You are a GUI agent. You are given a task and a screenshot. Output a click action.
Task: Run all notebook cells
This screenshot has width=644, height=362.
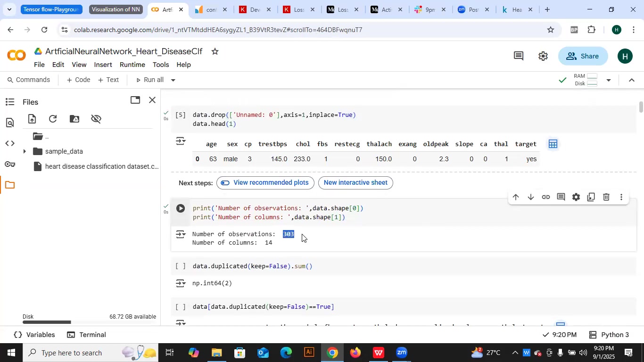pos(150,80)
